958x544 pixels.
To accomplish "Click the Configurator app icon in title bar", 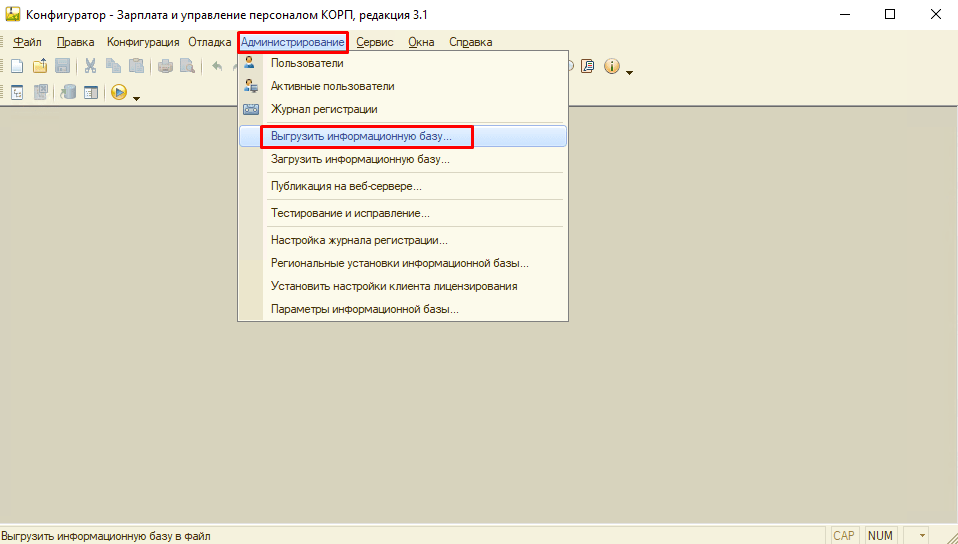I will pyautogui.click(x=12, y=14).
